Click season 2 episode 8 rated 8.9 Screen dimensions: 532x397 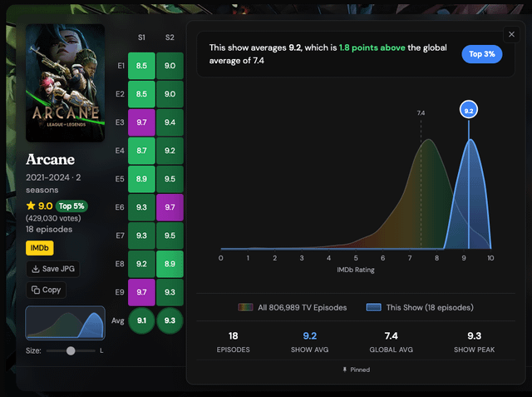pyautogui.click(x=170, y=263)
